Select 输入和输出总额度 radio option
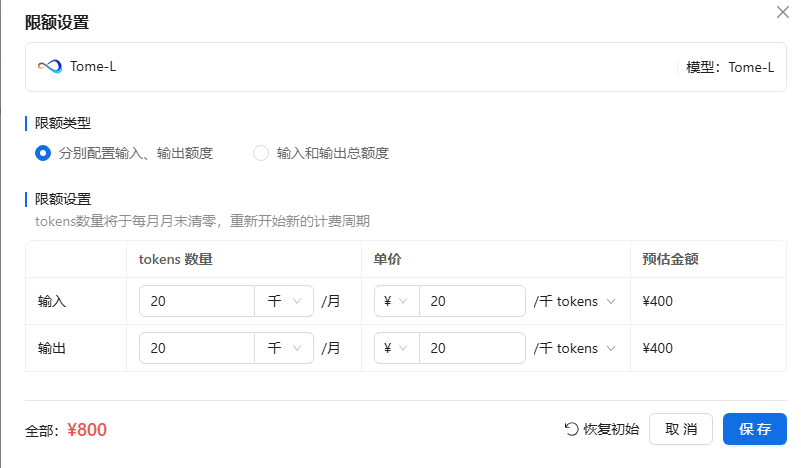Image resolution: width=801 pixels, height=468 pixels. (261, 153)
